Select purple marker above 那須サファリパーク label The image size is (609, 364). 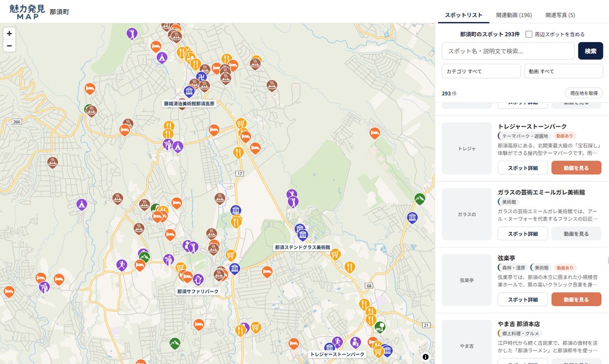coord(198,279)
